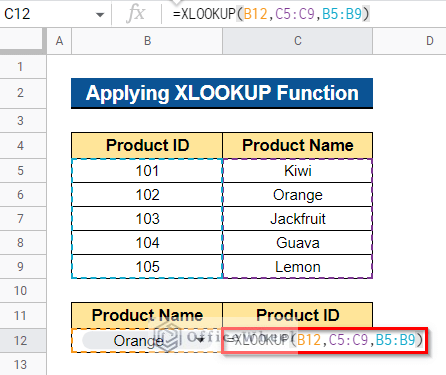Click the Product ID header in row 4
The width and height of the screenshot is (446, 375).
(147, 145)
